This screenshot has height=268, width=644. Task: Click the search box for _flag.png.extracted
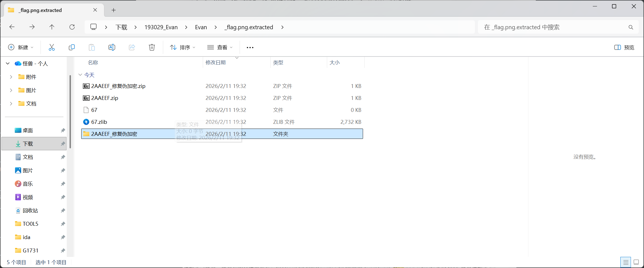point(554,27)
